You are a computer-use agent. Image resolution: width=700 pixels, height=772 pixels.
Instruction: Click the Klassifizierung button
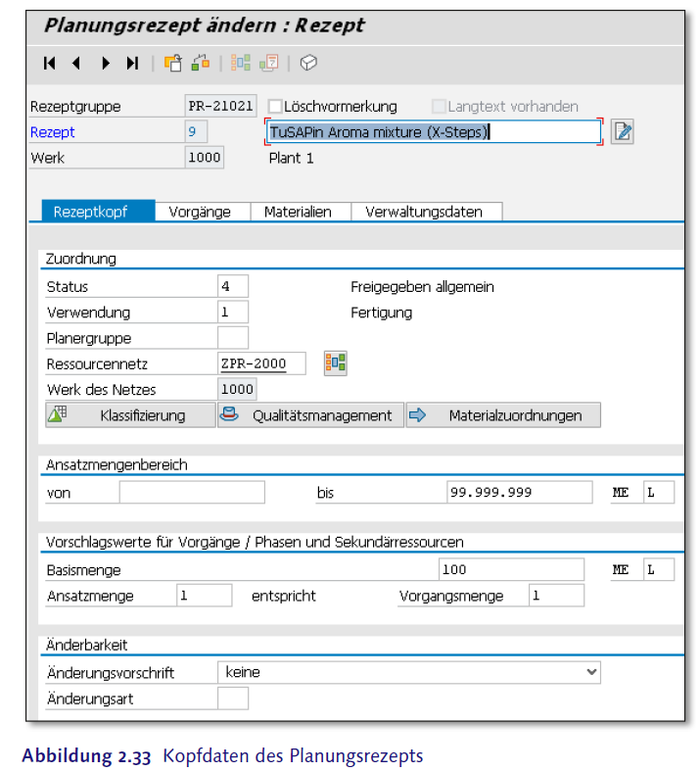tap(130, 415)
